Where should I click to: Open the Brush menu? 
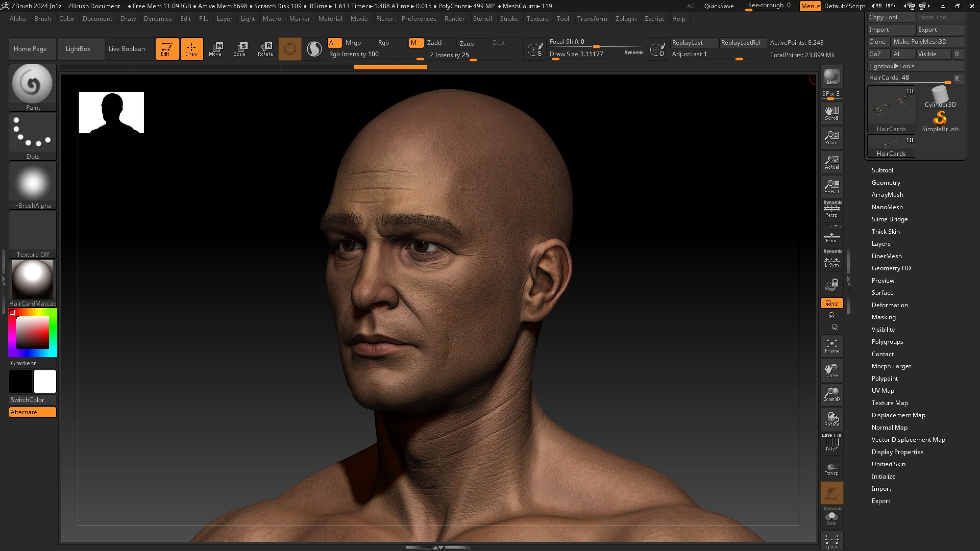tap(43, 19)
